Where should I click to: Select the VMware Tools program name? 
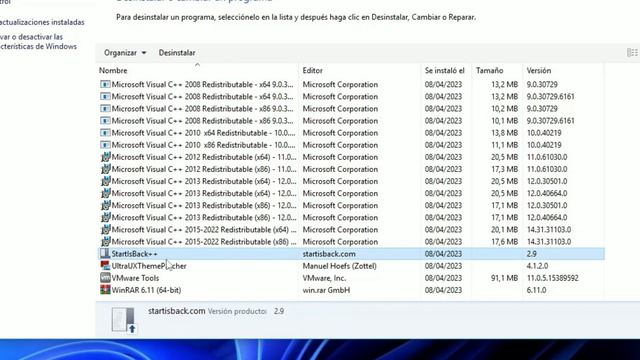[135, 278]
